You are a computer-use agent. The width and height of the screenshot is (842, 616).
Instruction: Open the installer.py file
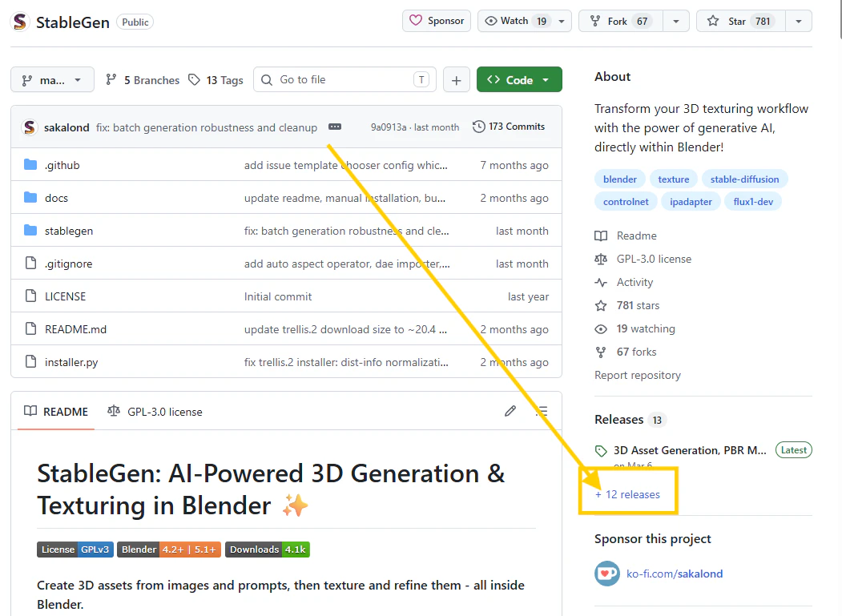click(x=71, y=363)
